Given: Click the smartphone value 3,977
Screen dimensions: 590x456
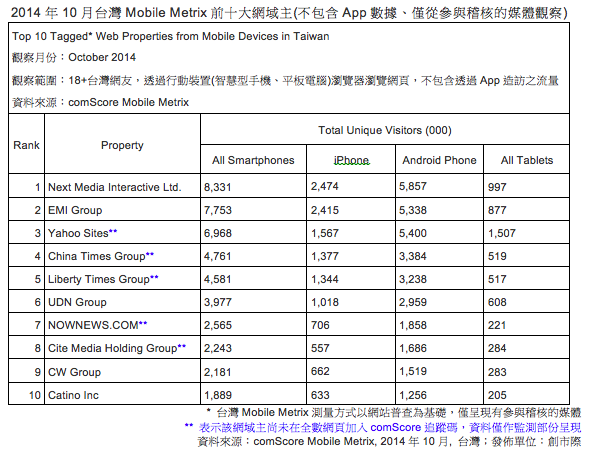Looking at the screenshot, I should (x=217, y=302).
